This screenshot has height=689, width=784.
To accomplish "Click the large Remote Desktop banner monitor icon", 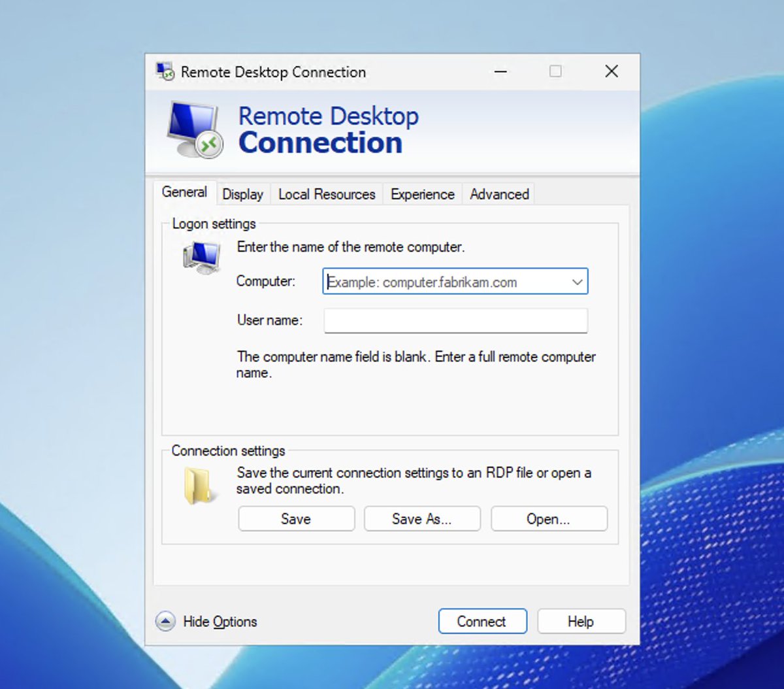I will tap(195, 130).
